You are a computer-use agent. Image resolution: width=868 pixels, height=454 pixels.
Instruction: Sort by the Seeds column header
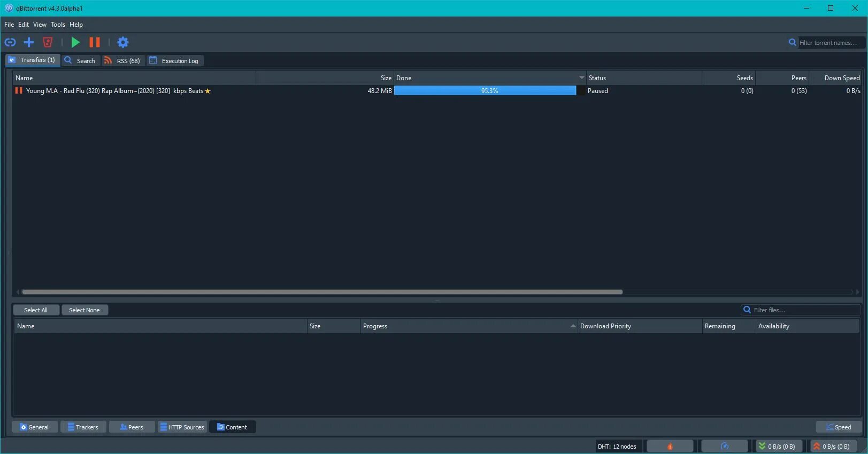(728, 78)
